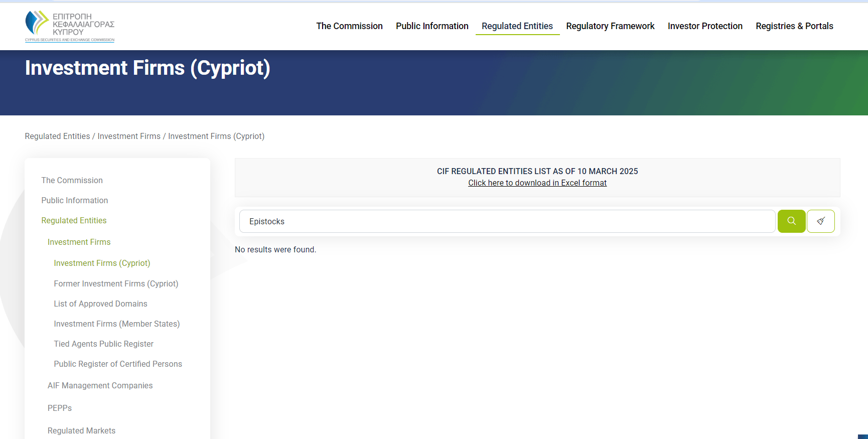Open Regulated Markets sidebar link
Screen dimensions: 868x439
coord(81,430)
